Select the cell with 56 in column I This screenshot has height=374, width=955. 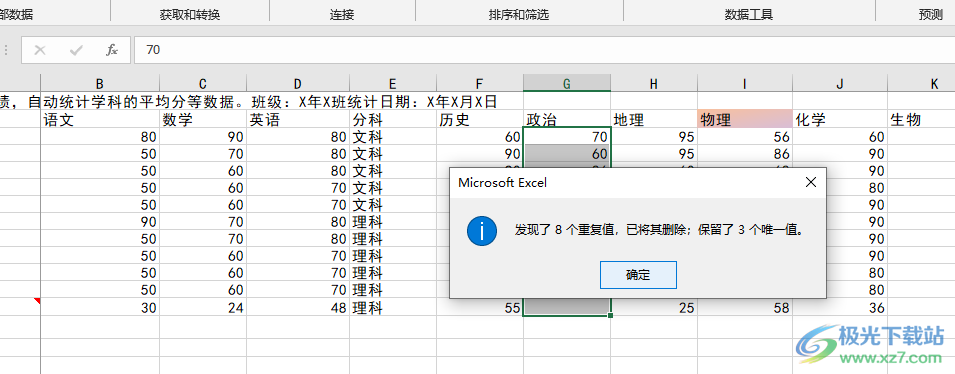pos(745,137)
